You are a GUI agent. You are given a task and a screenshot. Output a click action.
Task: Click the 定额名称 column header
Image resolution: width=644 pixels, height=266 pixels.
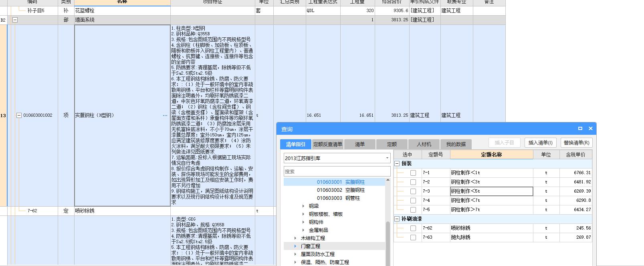coord(492,154)
